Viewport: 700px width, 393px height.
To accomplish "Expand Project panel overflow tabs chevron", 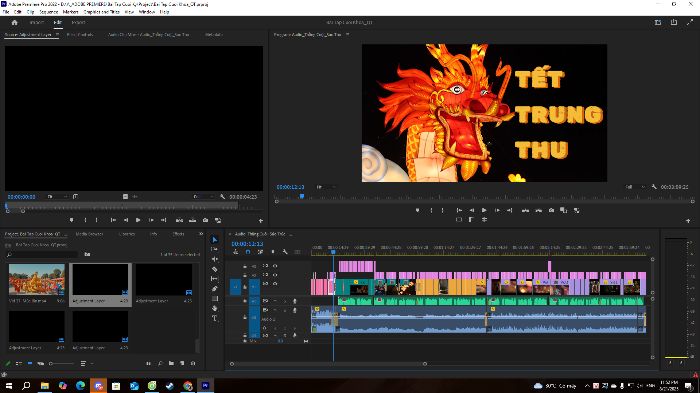I will [200, 234].
